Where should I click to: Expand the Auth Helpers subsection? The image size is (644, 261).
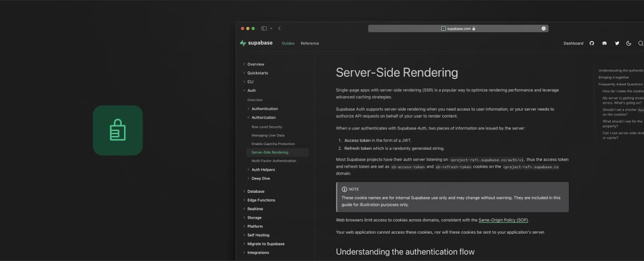[x=263, y=170]
